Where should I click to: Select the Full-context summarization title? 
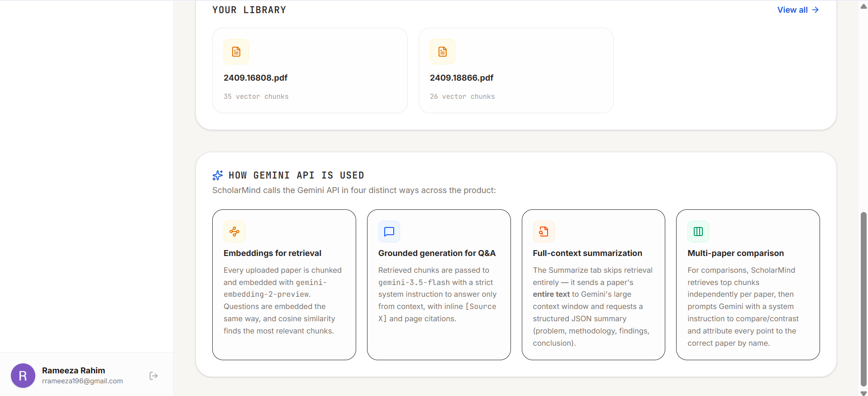[587, 253]
